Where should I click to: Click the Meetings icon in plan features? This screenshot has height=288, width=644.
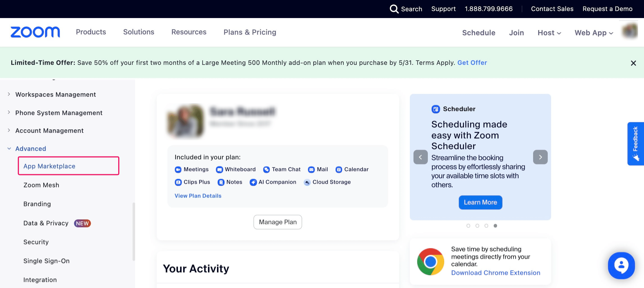(x=178, y=169)
